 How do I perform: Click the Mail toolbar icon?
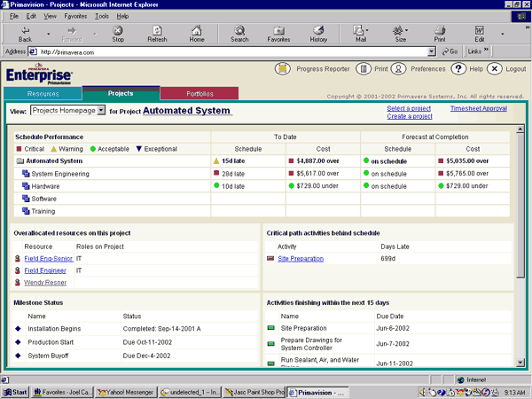pos(358,35)
